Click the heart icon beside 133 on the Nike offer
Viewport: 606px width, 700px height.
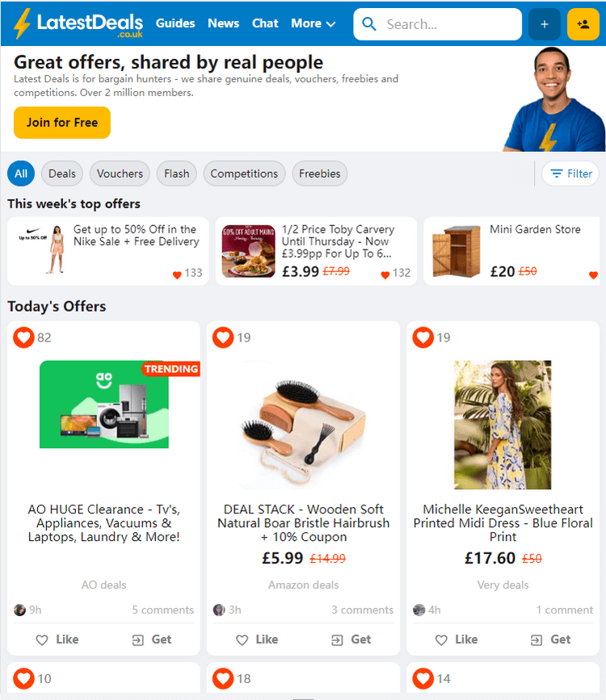(177, 275)
